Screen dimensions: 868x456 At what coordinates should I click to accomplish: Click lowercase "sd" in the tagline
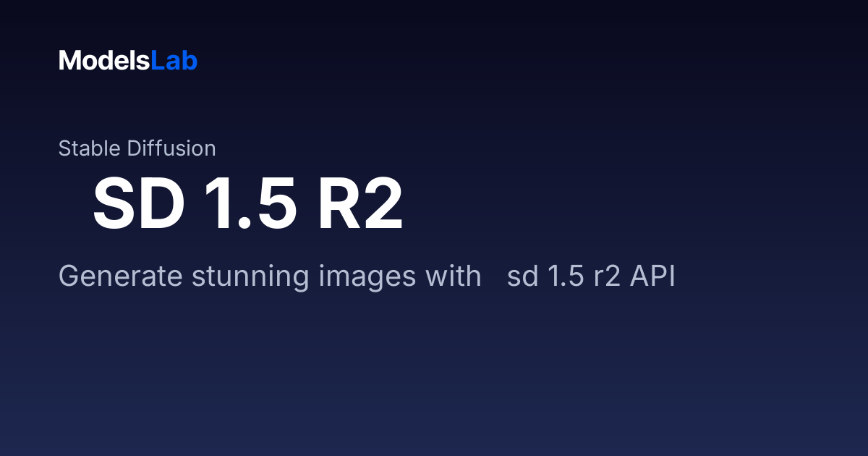(x=522, y=276)
